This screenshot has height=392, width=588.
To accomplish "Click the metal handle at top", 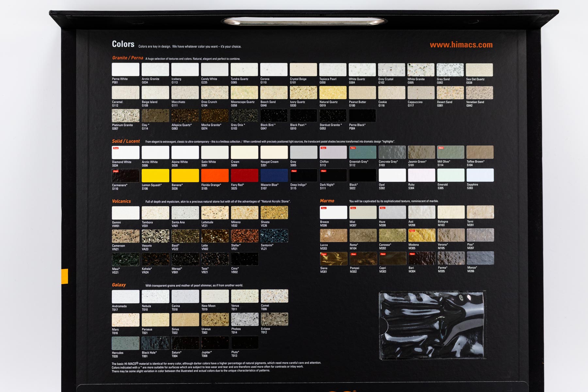I will 304,22.
